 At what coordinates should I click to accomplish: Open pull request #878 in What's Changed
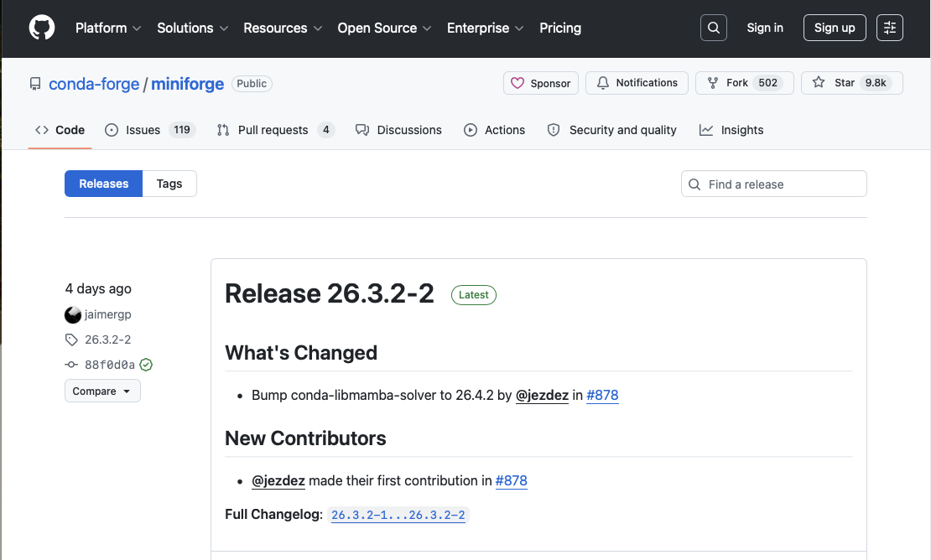[x=603, y=395]
